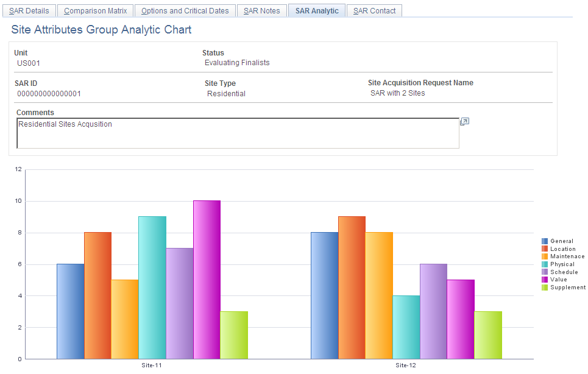
Task: Click the Site-11 axis label
Action: [151, 365]
